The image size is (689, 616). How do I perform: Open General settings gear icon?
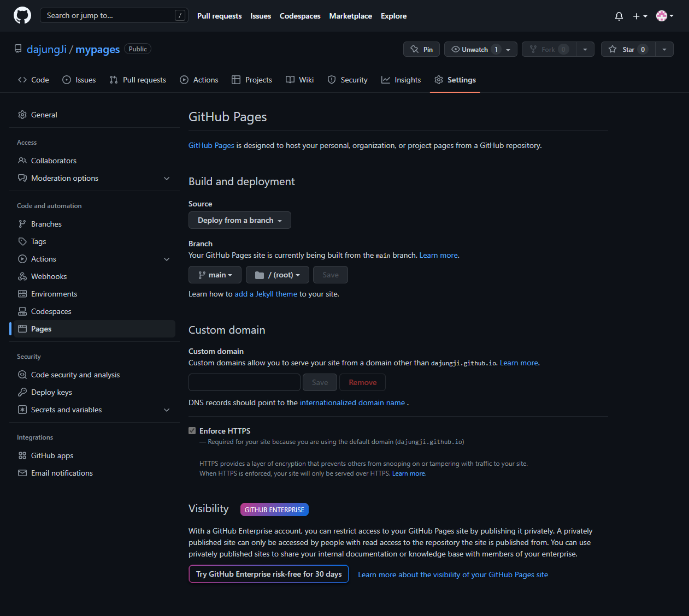(22, 115)
